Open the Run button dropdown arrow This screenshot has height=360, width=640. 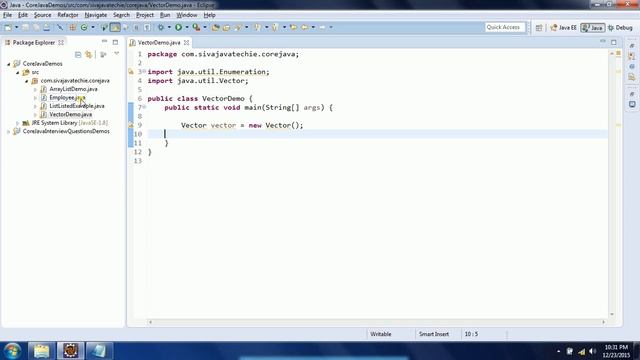187,27
